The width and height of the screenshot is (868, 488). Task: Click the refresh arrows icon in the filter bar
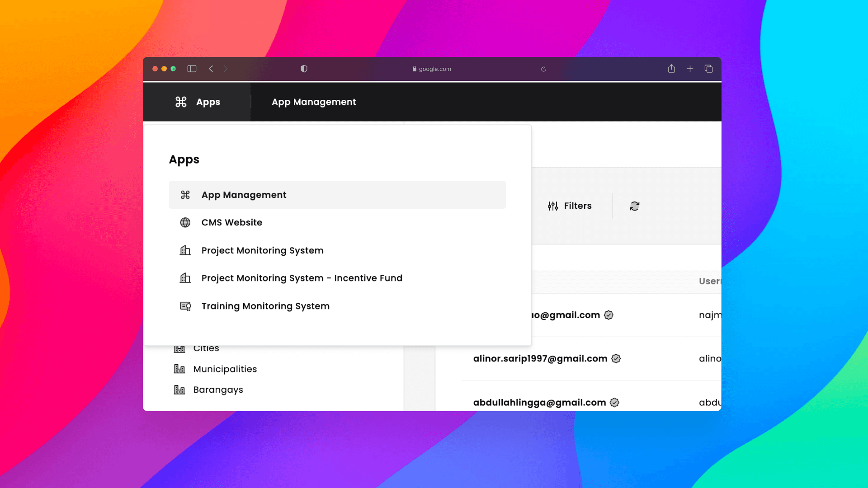[634, 206]
